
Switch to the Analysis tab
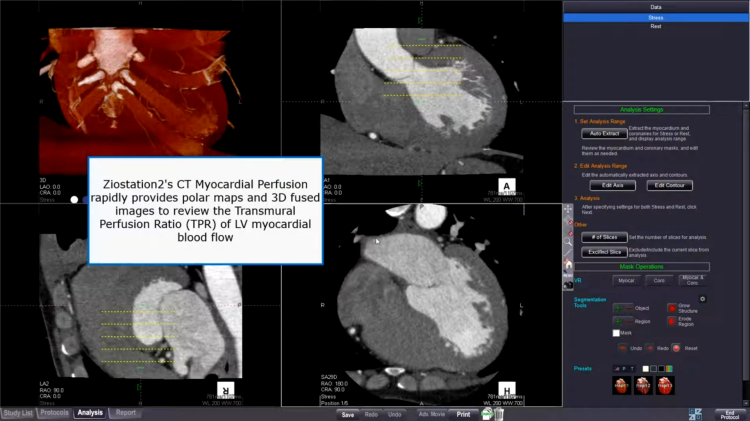(90, 412)
